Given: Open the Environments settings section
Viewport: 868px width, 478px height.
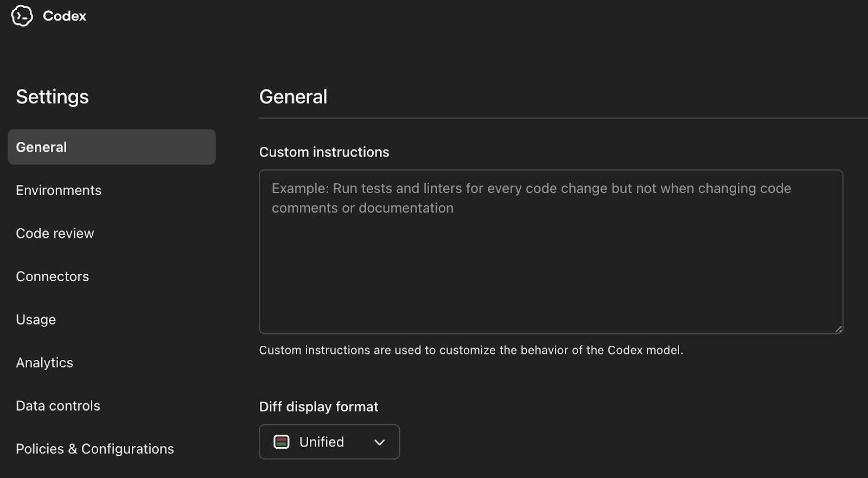Looking at the screenshot, I should tap(59, 190).
